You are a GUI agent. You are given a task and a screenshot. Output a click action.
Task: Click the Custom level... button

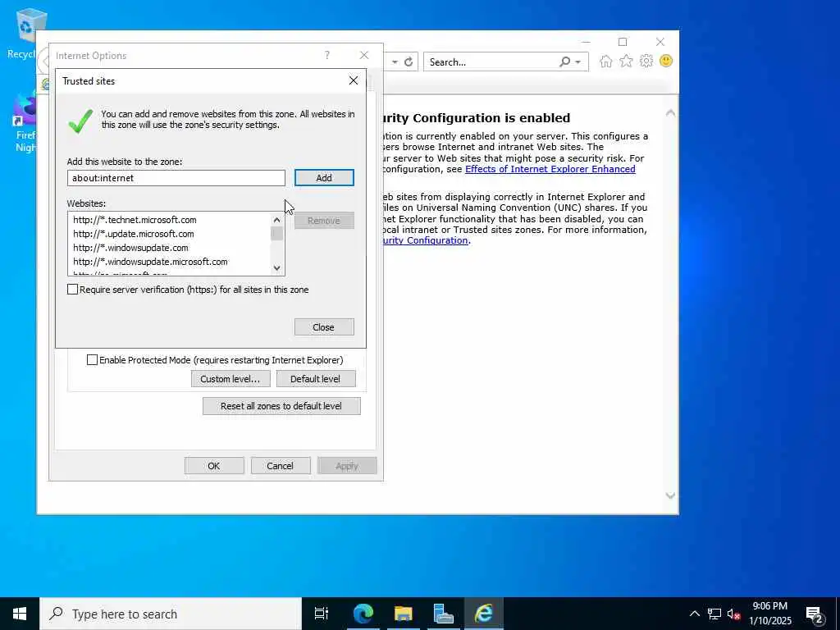[x=230, y=379]
